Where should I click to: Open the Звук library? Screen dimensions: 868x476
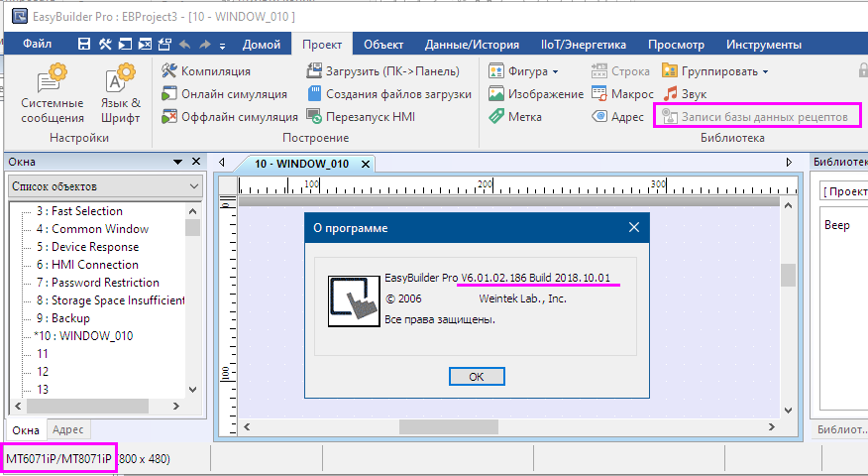click(685, 94)
